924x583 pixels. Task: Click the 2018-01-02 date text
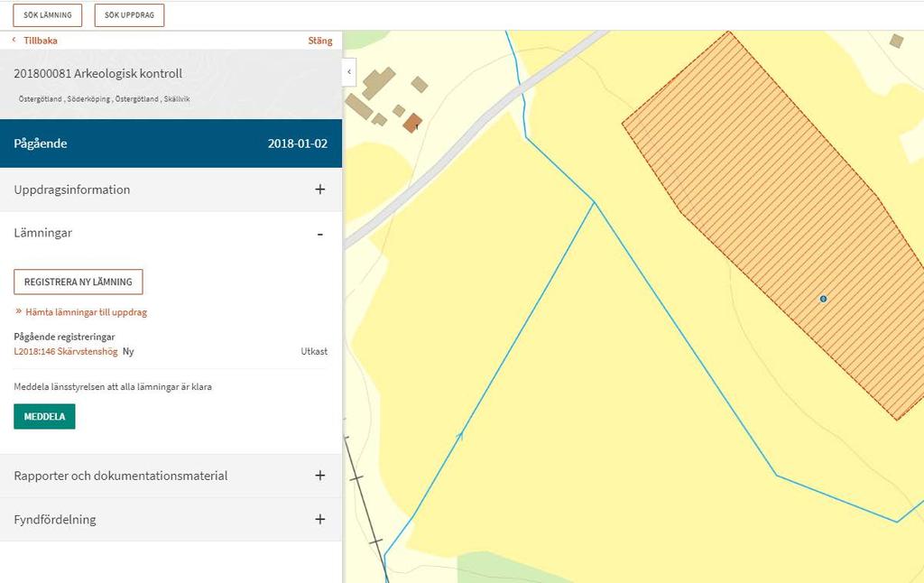pyautogui.click(x=298, y=143)
